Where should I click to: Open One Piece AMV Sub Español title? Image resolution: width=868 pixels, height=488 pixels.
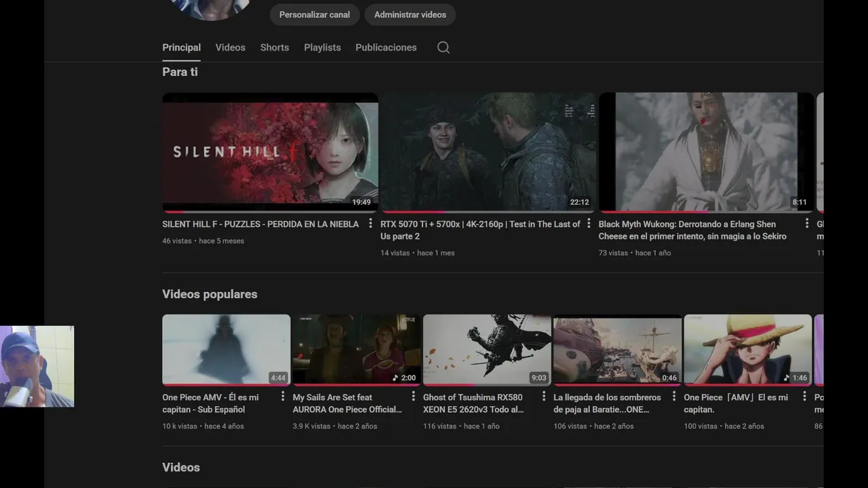coord(210,403)
